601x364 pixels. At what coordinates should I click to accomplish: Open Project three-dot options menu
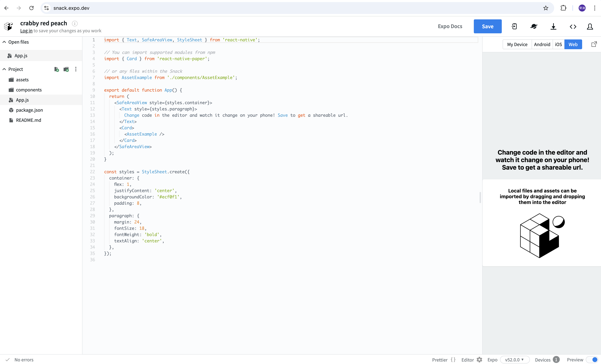click(76, 69)
